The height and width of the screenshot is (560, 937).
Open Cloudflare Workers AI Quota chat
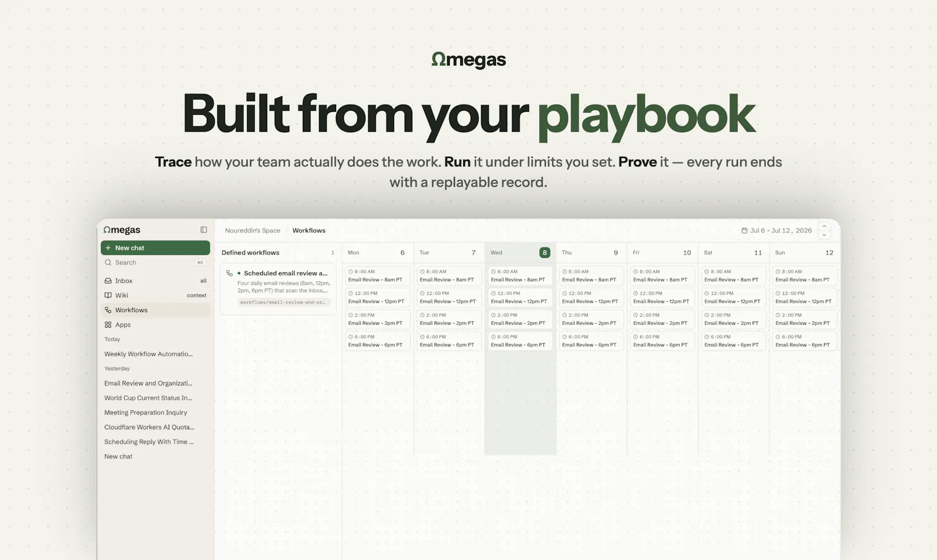(x=149, y=427)
